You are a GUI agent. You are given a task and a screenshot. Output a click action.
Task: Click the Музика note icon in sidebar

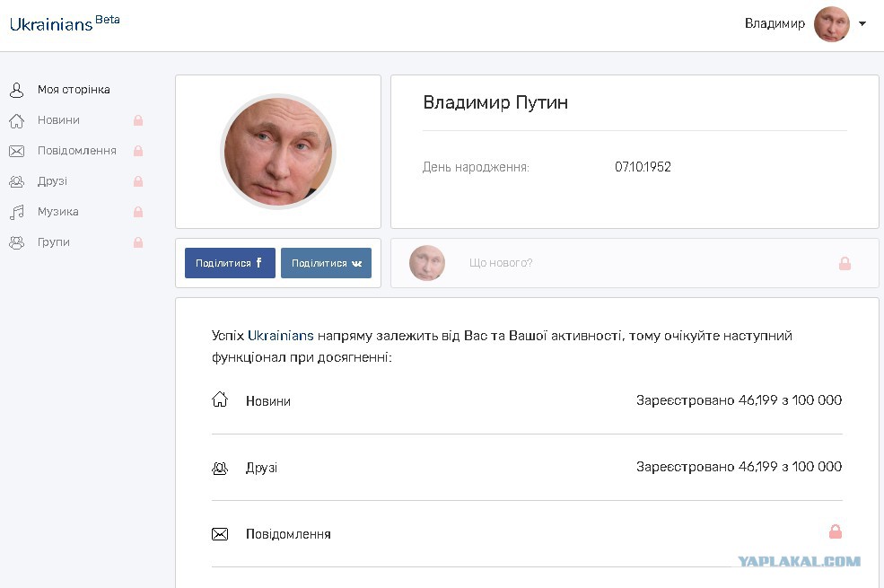click(x=17, y=212)
